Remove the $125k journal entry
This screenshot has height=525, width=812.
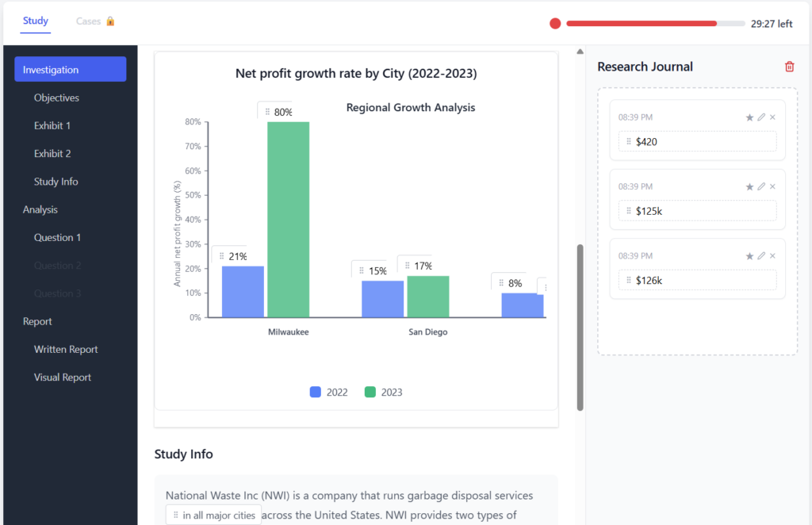(x=772, y=187)
